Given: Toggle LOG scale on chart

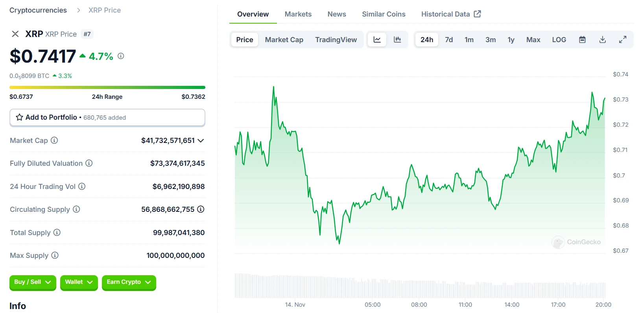Looking at the screenshot, I should coord(559,39).
